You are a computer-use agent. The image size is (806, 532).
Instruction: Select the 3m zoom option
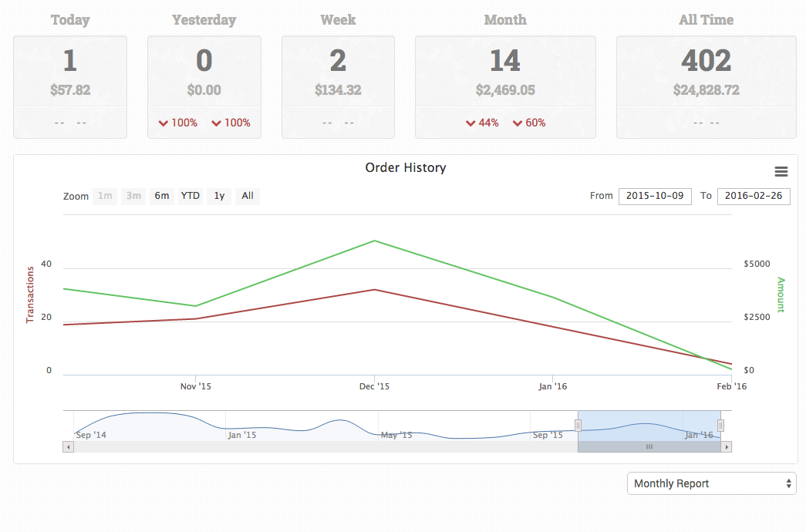tap(133, 196)
